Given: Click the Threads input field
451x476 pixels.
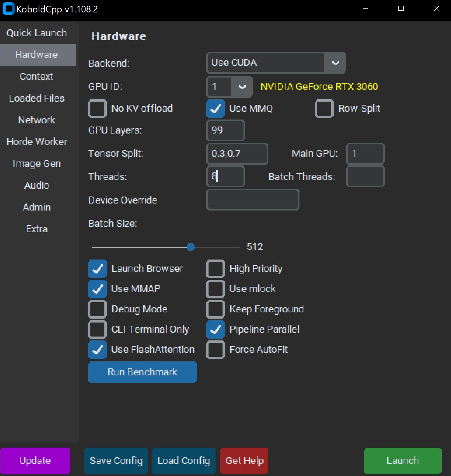Looking at the screenshot, I should [x=226, y=177].
